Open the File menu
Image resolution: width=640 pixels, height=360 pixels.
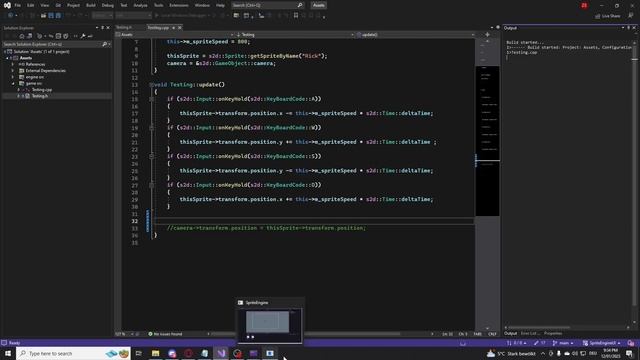tap(17, 5)
